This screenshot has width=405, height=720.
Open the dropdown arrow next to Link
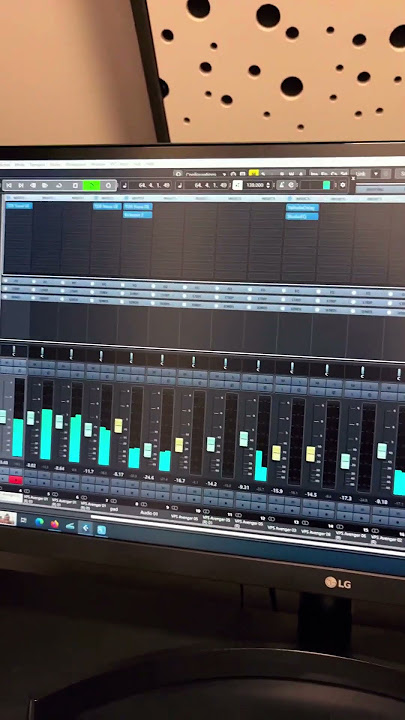coord(375,174)
